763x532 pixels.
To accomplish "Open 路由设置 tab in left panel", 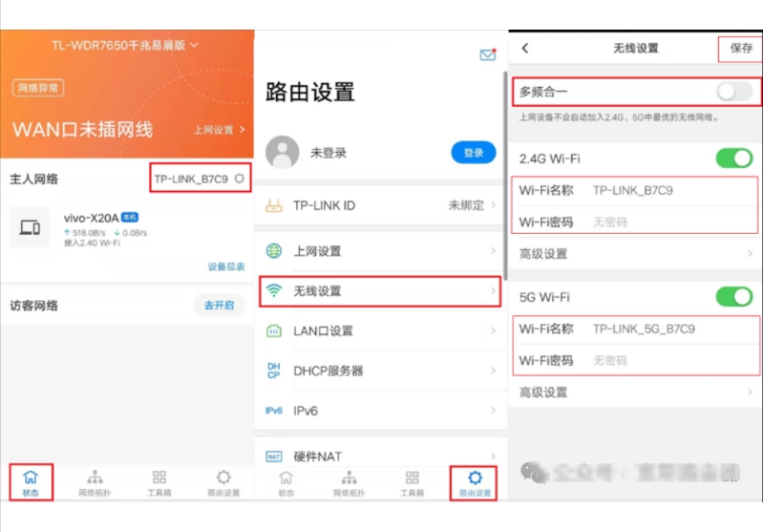I will 223,483.
